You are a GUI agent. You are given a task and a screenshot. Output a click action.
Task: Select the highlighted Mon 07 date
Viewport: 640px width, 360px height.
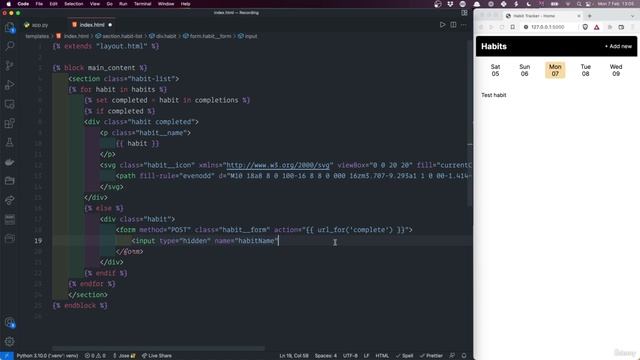[x=555, y=70]
